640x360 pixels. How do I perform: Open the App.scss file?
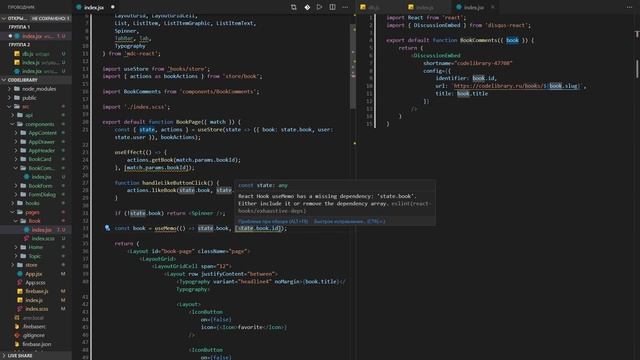(36, 282)
